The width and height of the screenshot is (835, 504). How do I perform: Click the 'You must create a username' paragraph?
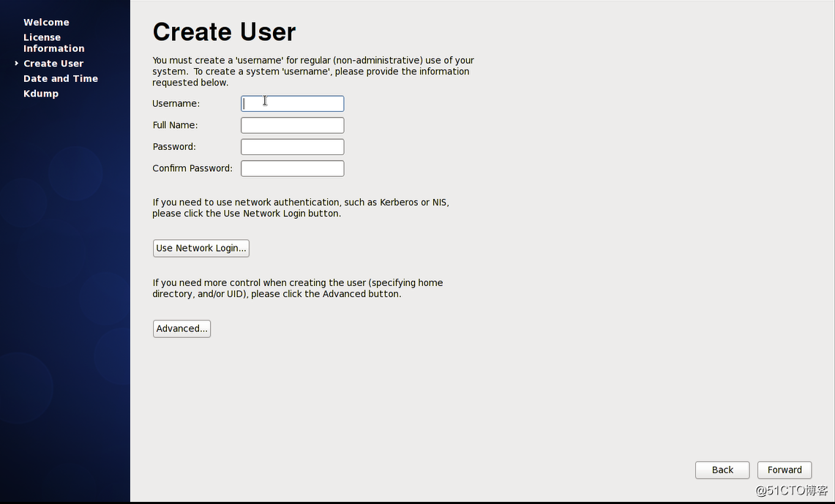tap(313, 71)
